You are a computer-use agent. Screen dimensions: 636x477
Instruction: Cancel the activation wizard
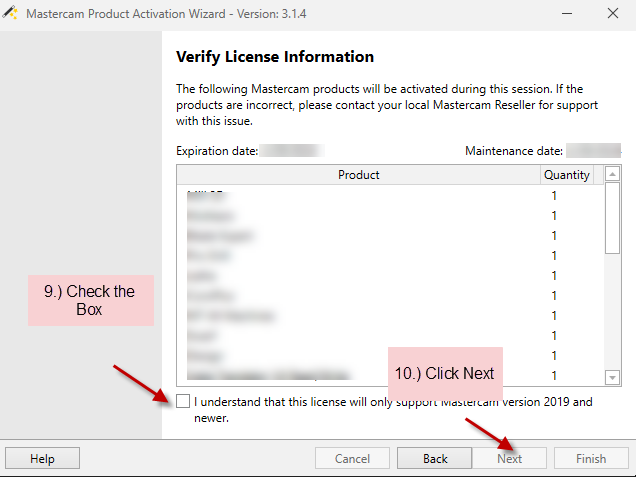click(352, 458)
